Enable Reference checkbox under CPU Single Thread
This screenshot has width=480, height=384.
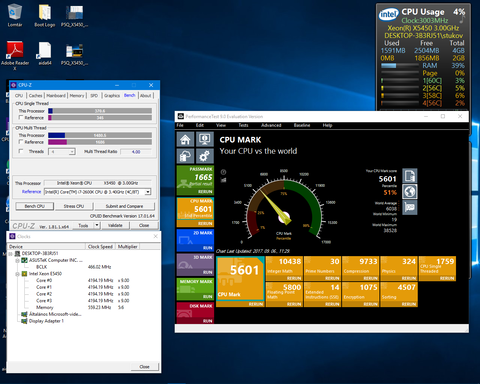(21, 118)
